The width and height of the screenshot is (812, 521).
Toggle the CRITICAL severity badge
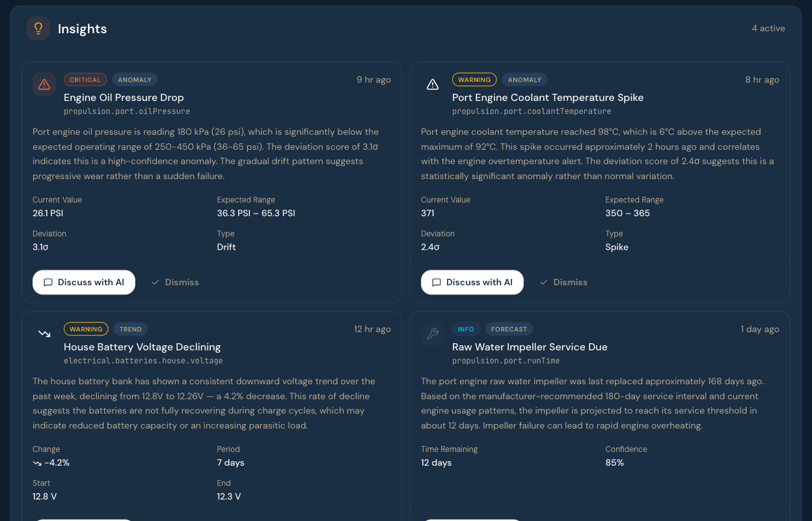(x=85, y=79)
